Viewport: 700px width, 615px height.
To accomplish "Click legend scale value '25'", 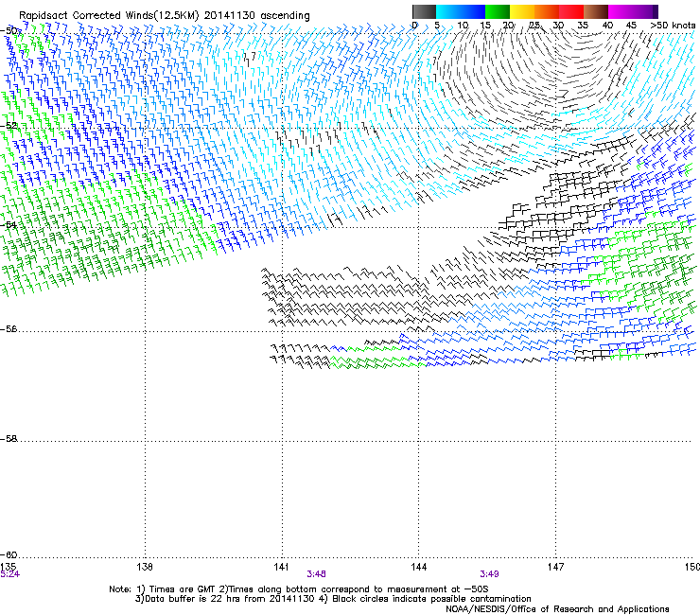I will tap(534, 26).
